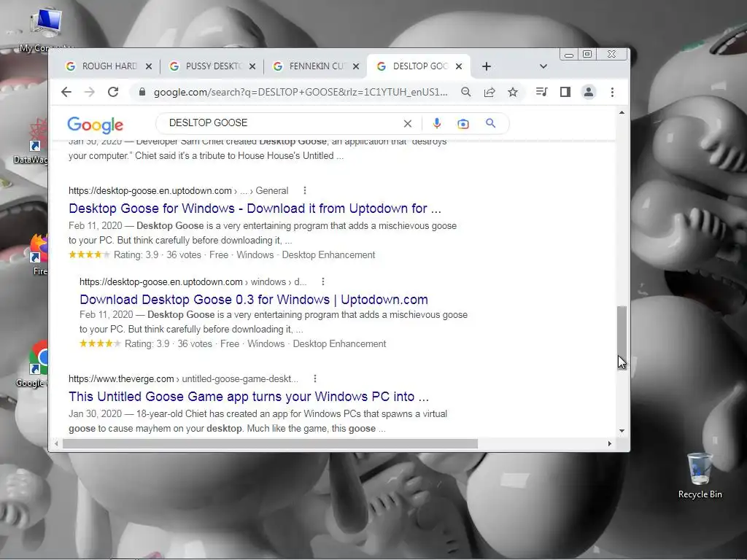The height and width of the screenshot is (560, 747).
Task: Click the vertical scrollbar up arrow
Action: click(622, 112)
